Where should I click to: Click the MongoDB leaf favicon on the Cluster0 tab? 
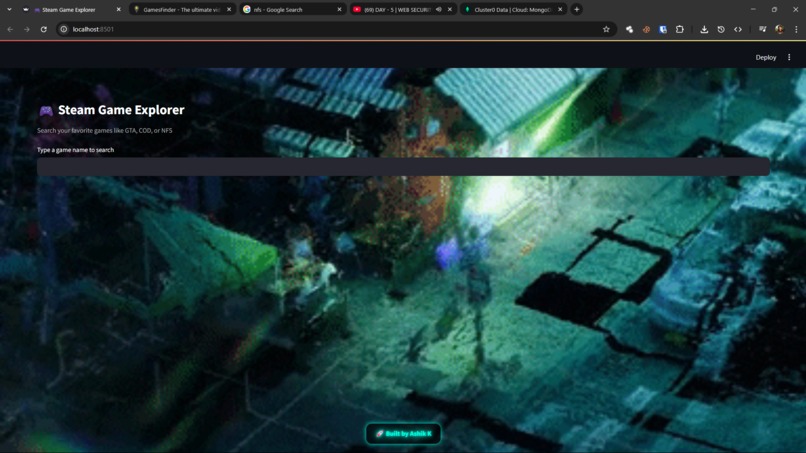point(467,9)
